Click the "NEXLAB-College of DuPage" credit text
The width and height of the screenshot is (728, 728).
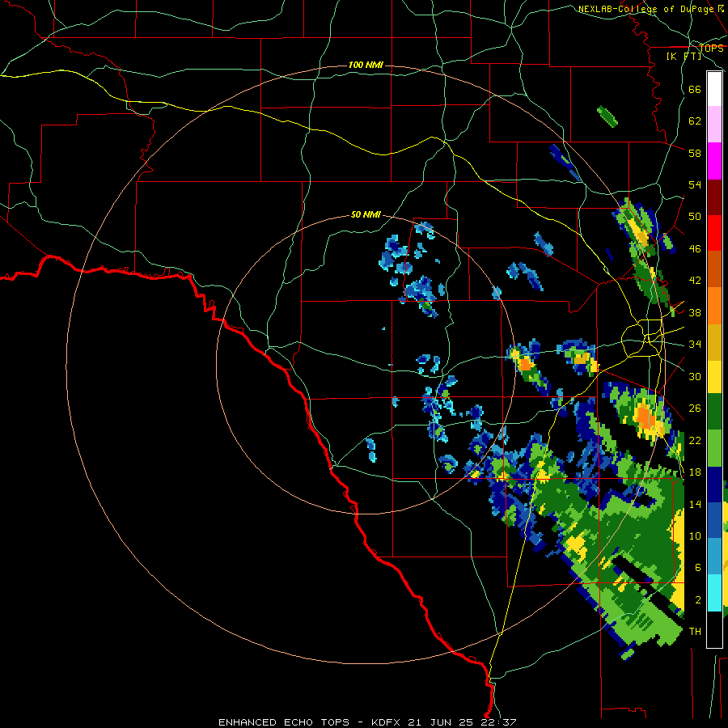point(647,9)
